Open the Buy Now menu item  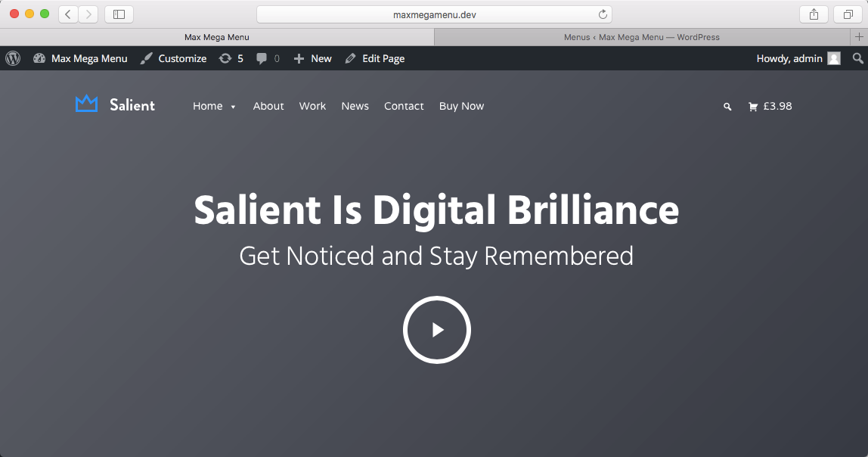[x=462, y=106]
